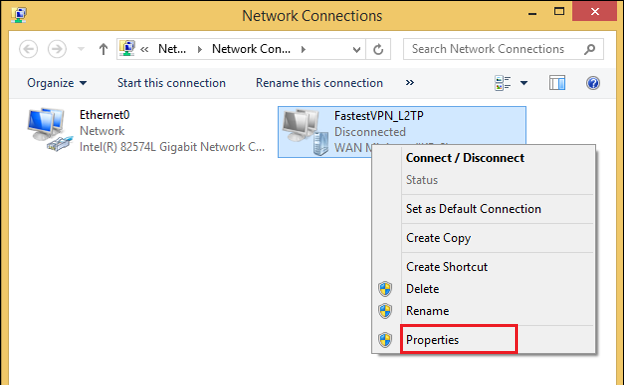The width and height of the screenshot is (624, 385).
Task: Click the Change your view icon
Action: (503, 83)
